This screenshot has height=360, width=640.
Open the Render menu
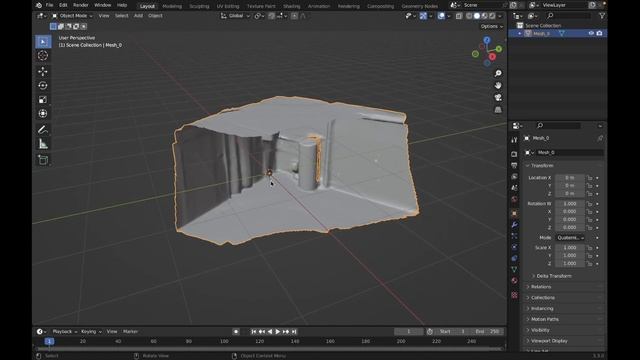[81, 5]
